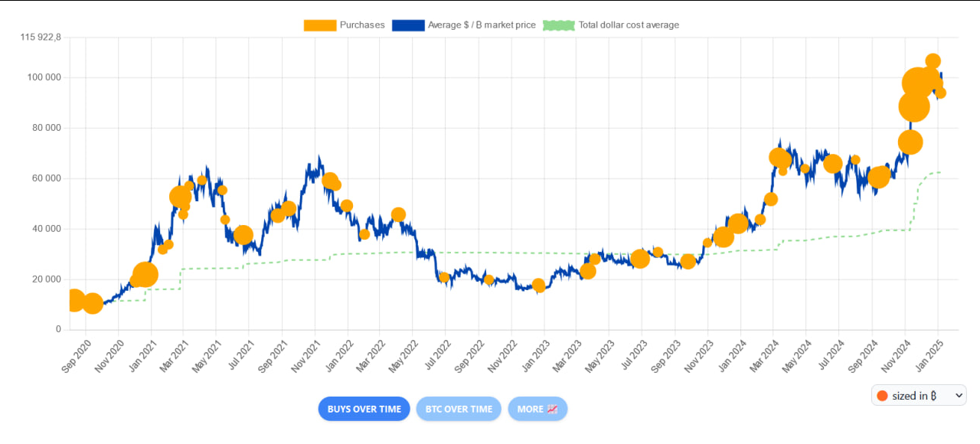
Task: Open the "sized in ₿" dropdown
Action: (x=919, y=396)
